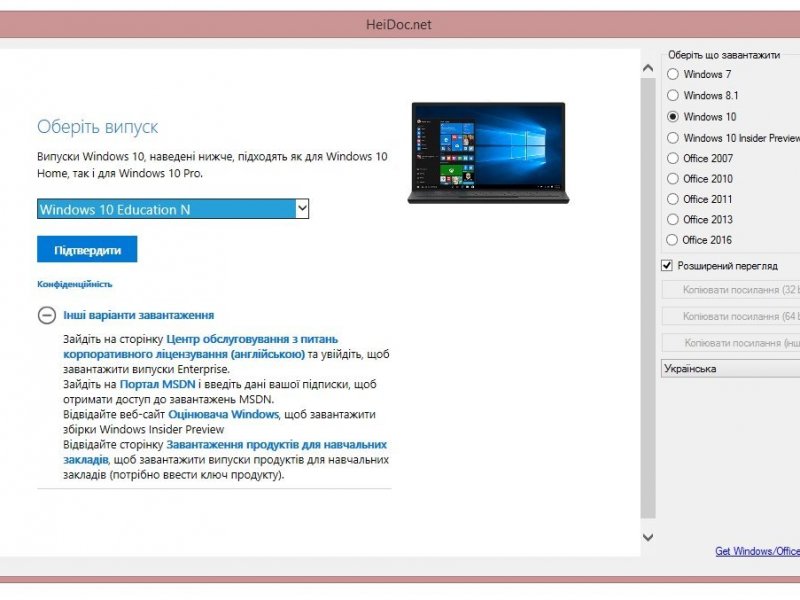Screen dimensions: 800x600
Task: Click the third Копіювати посилання (інше) button
Action: (x=731, y=343)
